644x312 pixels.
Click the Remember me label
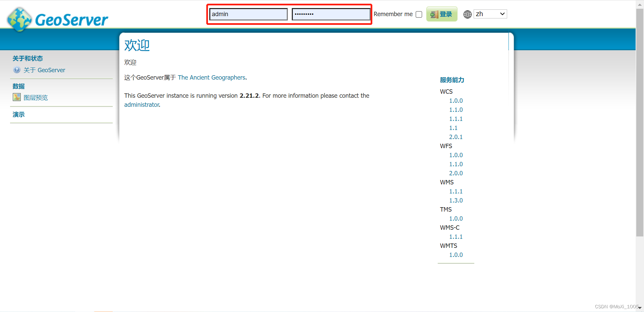click(393, 14)
